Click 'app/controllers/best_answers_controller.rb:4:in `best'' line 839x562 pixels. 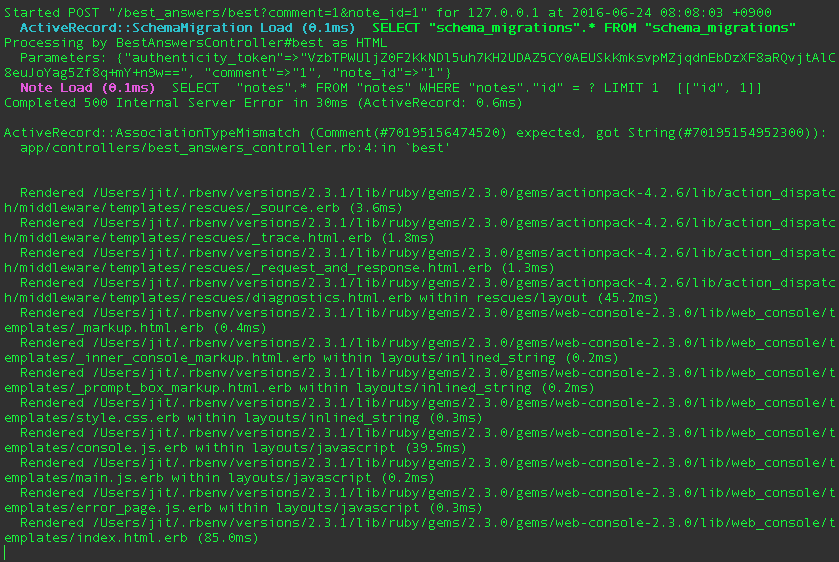[x=235, y=147]
